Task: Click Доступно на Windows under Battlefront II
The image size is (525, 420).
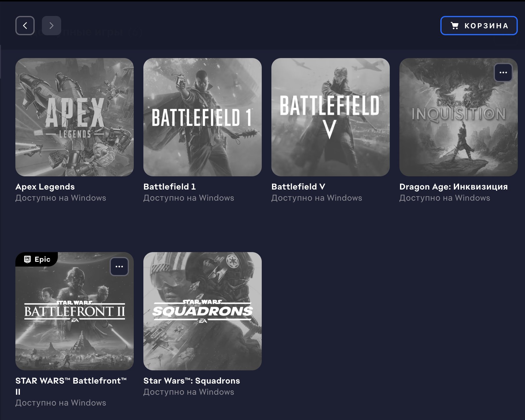Action: [61, 403]
